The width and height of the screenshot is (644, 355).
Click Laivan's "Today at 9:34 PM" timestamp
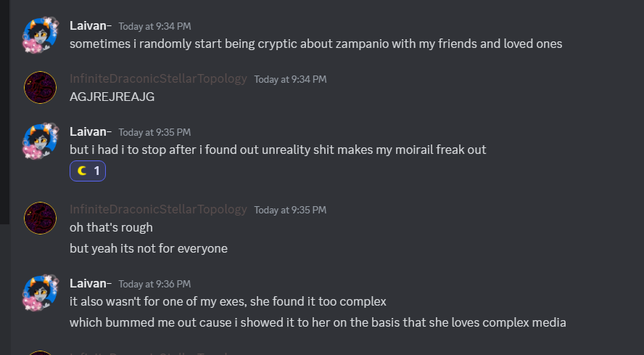point(154,27)
